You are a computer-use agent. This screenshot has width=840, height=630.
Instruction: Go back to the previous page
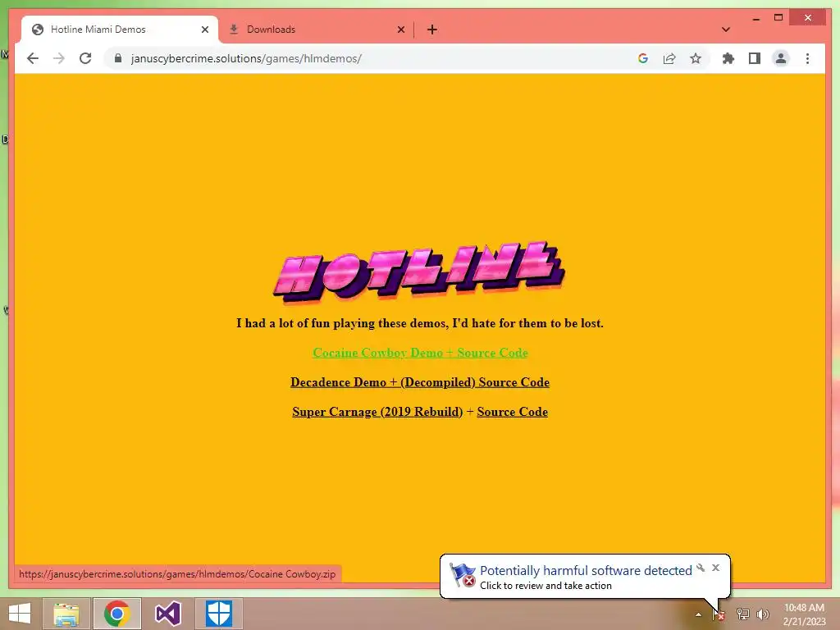coord(33,58)
